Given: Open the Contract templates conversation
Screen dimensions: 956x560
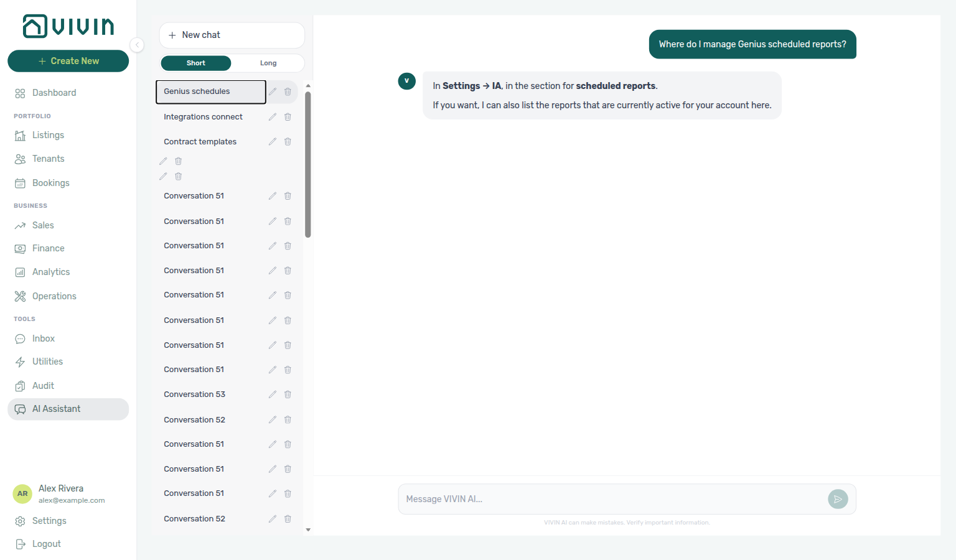Looking at the screenshot, I should click(211, 142).
